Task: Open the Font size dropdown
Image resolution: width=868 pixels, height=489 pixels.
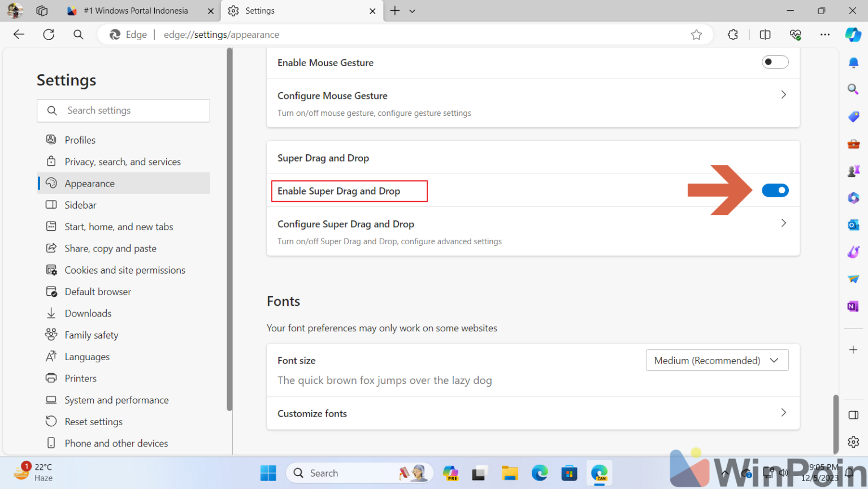Action: (717, 360)
